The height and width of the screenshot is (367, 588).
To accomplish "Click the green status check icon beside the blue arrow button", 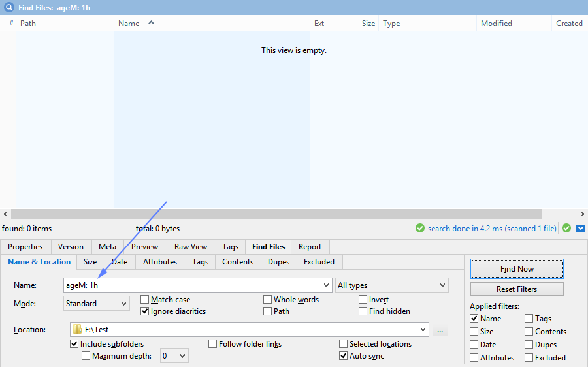I will 566,229.
